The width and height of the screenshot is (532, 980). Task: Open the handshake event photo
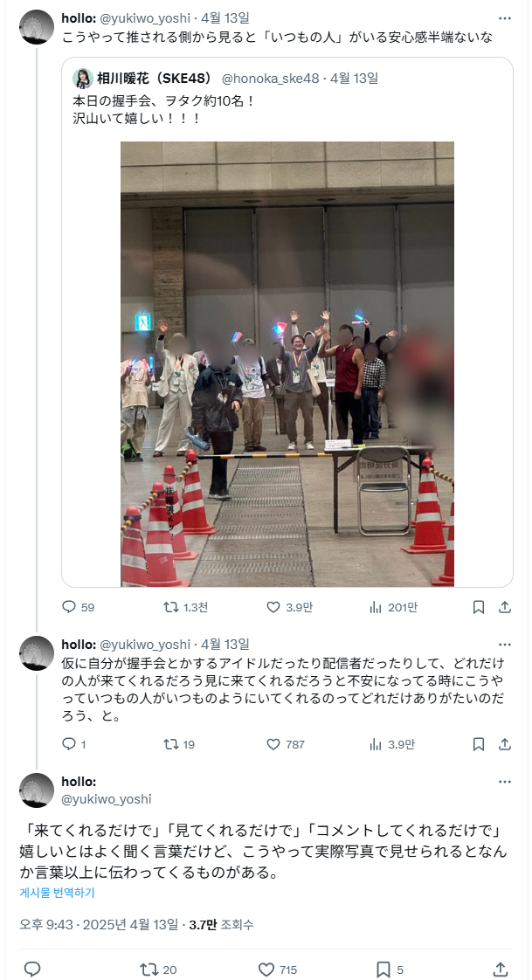287,363
